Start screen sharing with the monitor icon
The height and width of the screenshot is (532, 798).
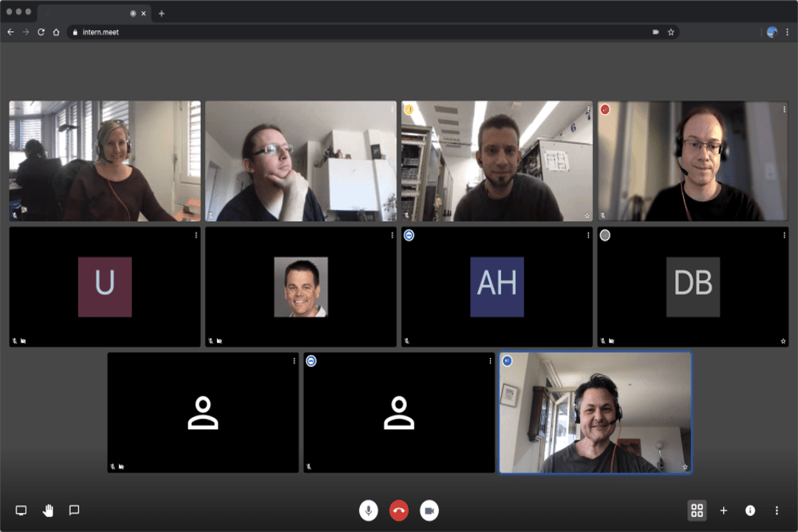point(21,510)
